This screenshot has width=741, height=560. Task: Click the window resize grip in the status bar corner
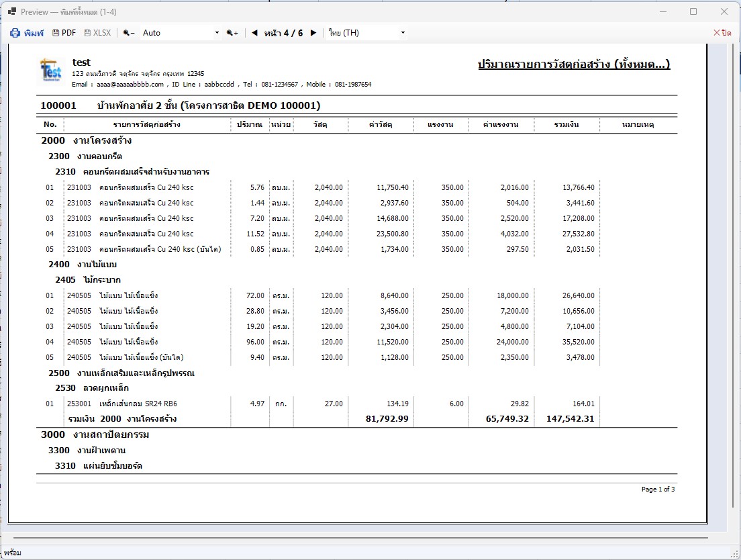pos(736,554)
